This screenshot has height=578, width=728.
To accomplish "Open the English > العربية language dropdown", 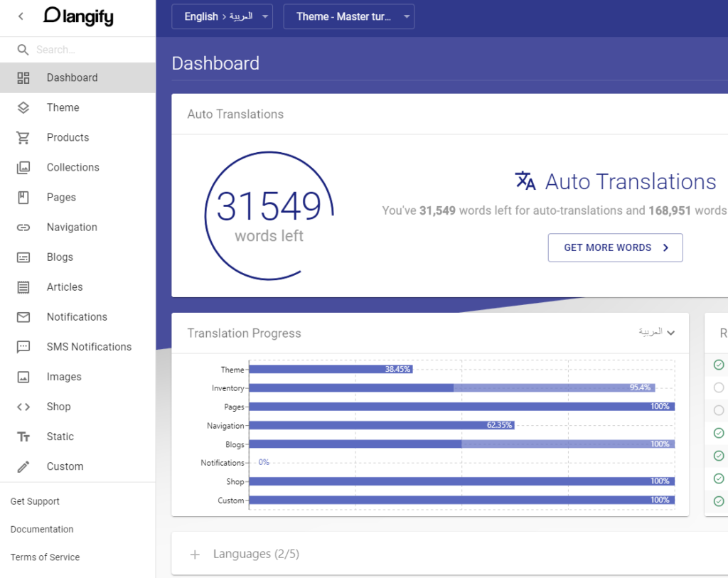I will pos(222,16).
